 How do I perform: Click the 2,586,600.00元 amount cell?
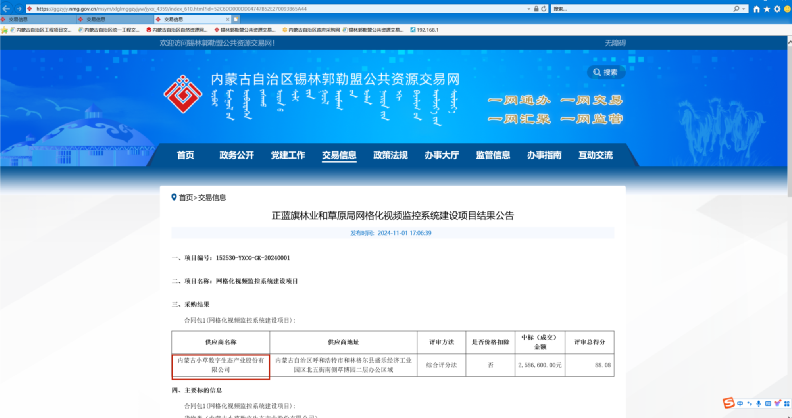pos(540,365)
